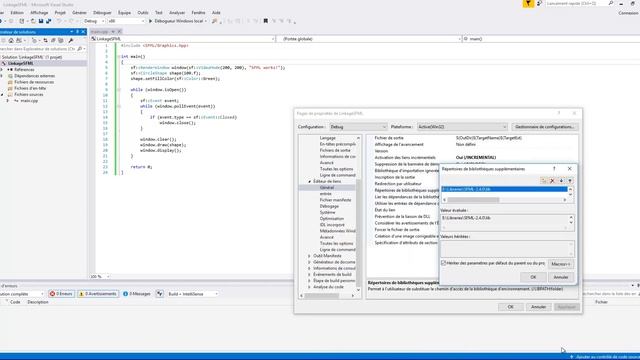Open the Plateforme dropdown in properties

pyautogui.click(x=462, y=127)
